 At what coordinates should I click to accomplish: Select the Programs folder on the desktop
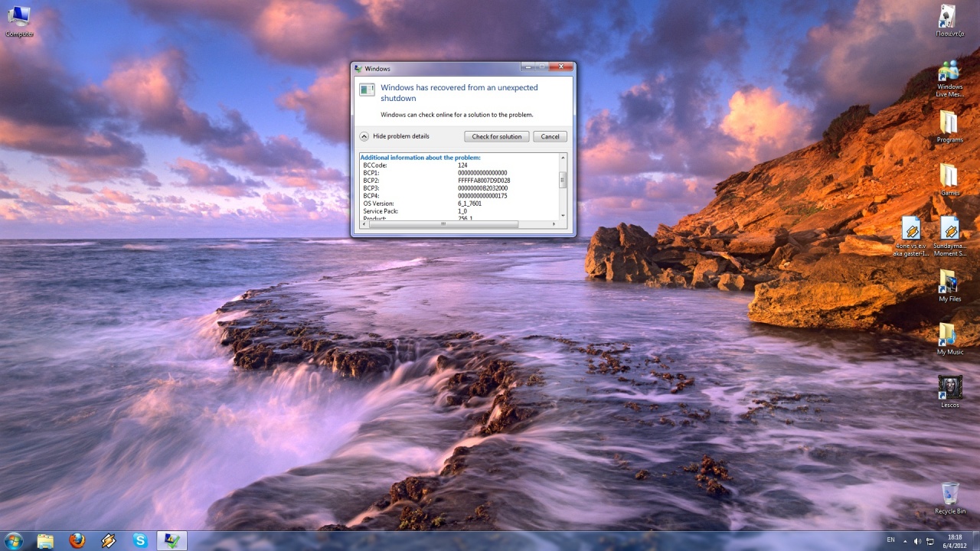point(949,127)
